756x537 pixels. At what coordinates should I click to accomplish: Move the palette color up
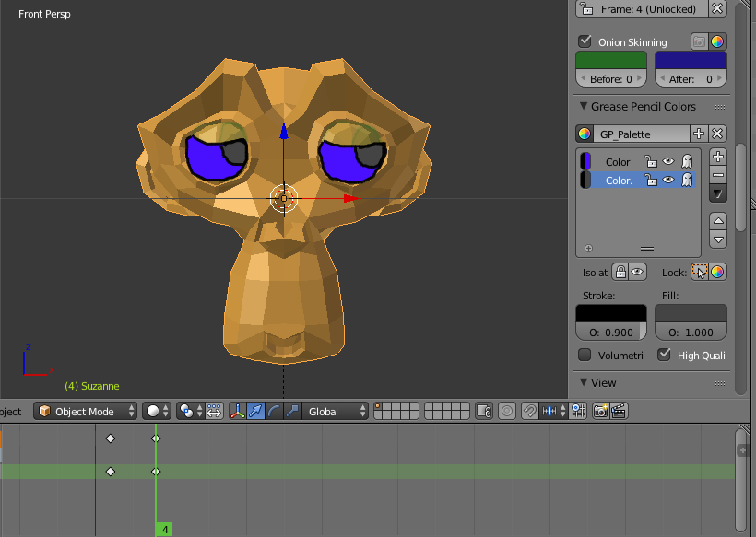(718, 220)
